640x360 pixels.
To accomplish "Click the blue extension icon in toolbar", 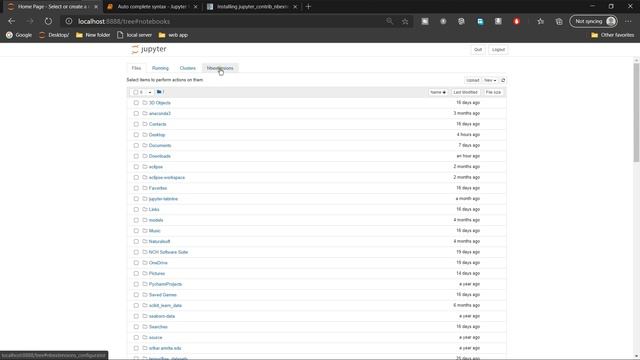I will [480, 21].
